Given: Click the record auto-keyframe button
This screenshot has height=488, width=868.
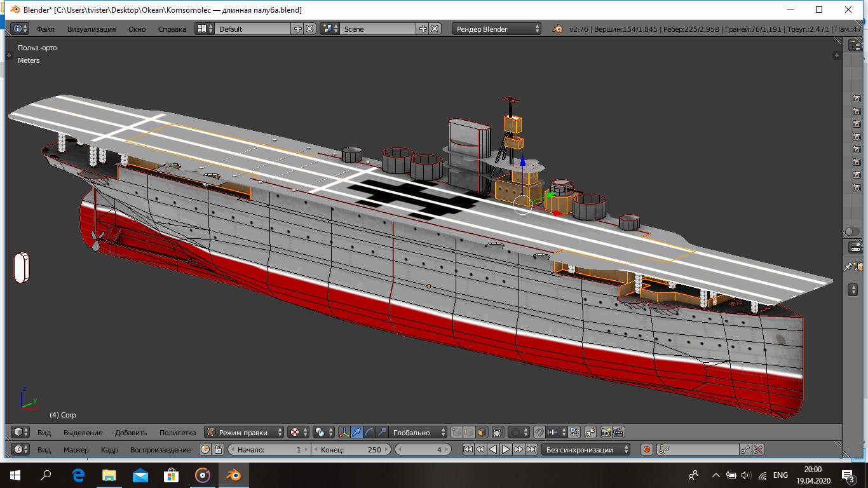Looking at the screenshot, I should coord(647,450).
